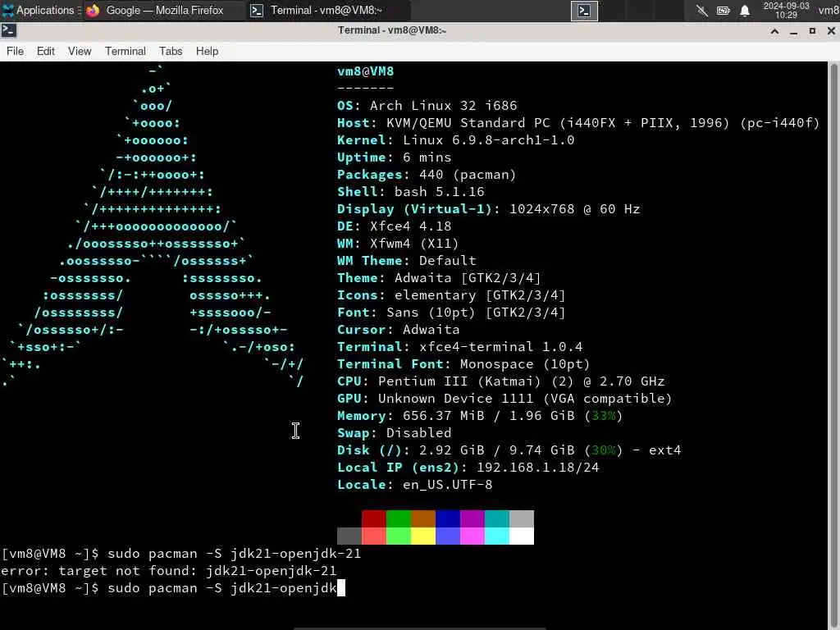Click the bright magenta color block
Screen dimensions: 840x630
coord(472,536)
